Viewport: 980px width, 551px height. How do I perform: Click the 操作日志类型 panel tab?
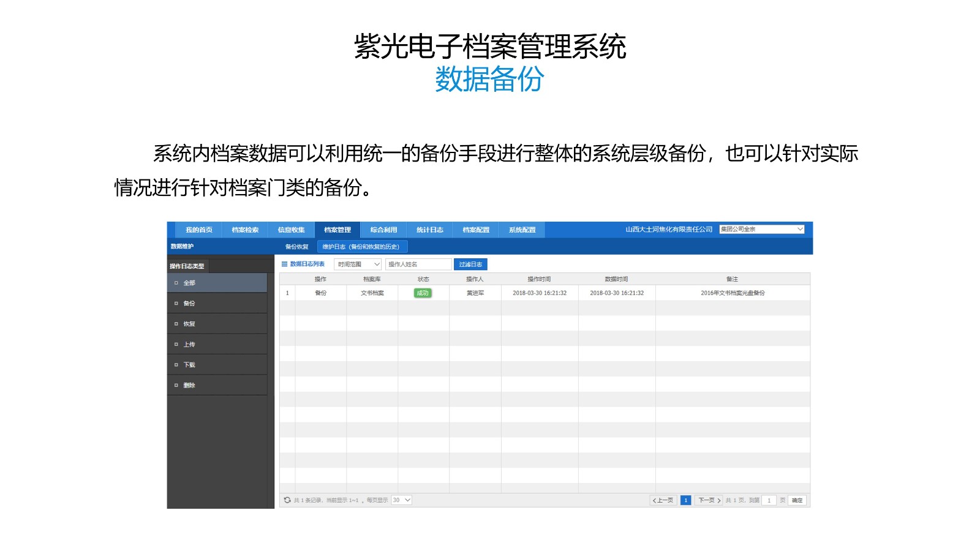[x=187, y=266]
